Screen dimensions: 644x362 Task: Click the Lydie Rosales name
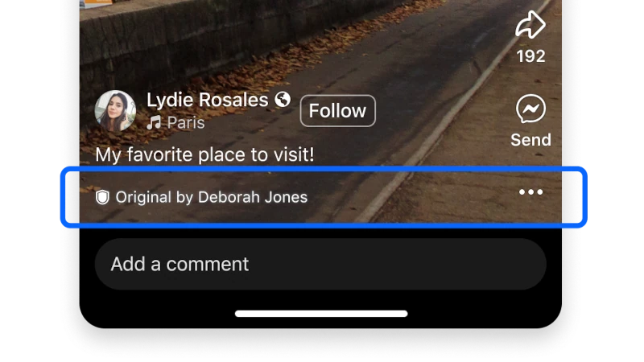click(x=208, y=100)
